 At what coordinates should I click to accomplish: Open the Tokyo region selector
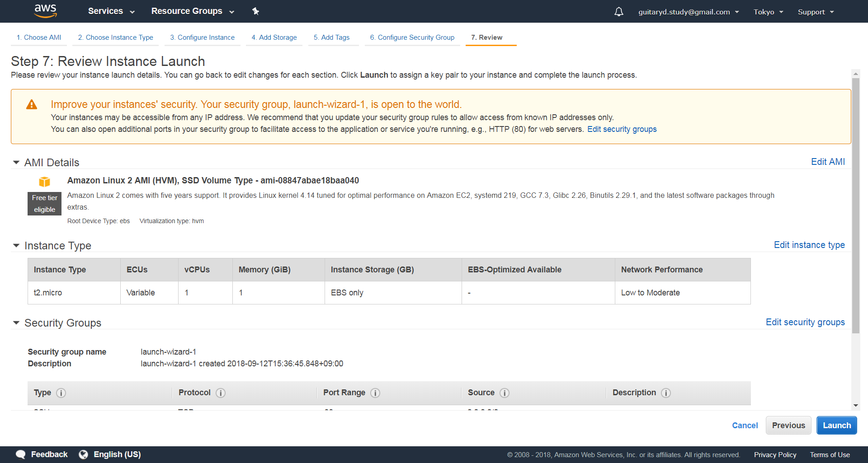[x=768, y=12]
